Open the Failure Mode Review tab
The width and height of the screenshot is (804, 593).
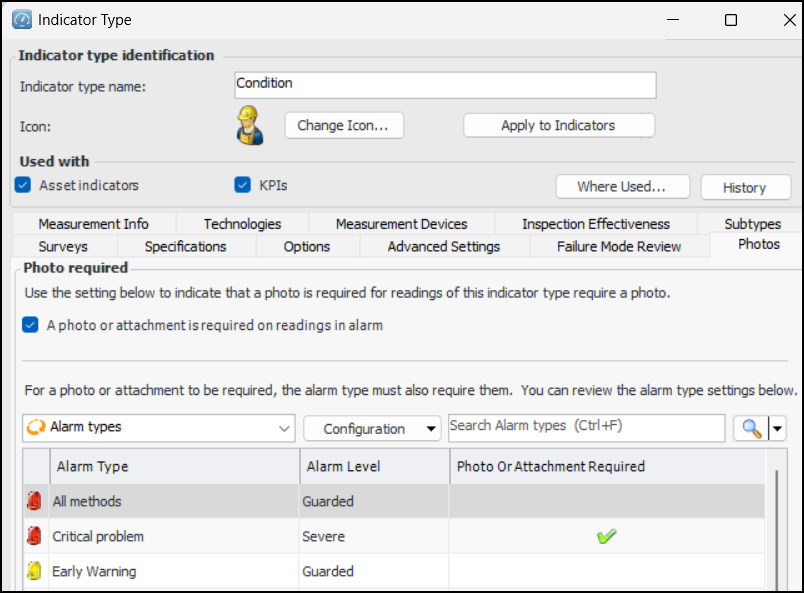pyautogui.click(x=619, y=246)
